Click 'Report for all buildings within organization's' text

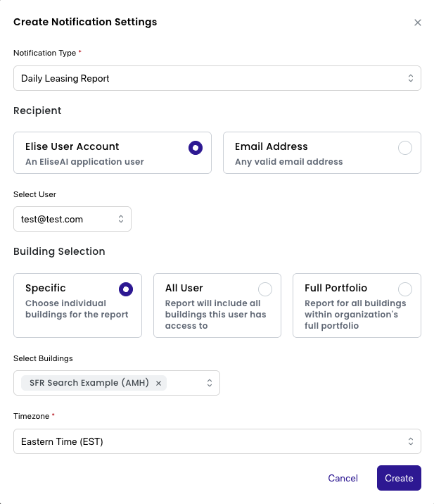coord(355,309)
